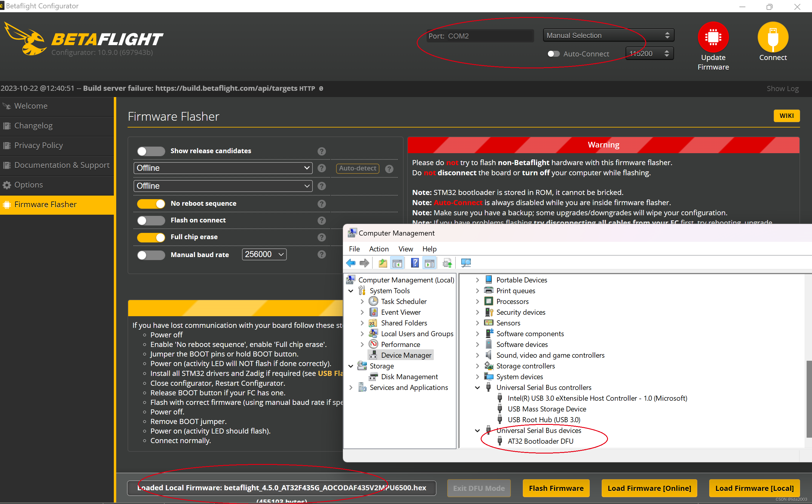Select AT32 Bootloader DFU device

[540, 441]
